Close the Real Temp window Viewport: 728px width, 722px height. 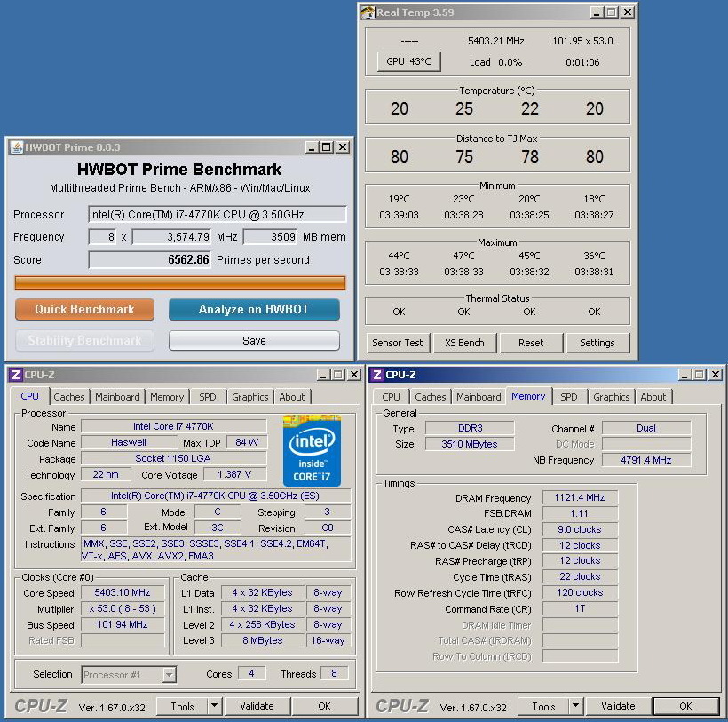(x=628, y=12)
